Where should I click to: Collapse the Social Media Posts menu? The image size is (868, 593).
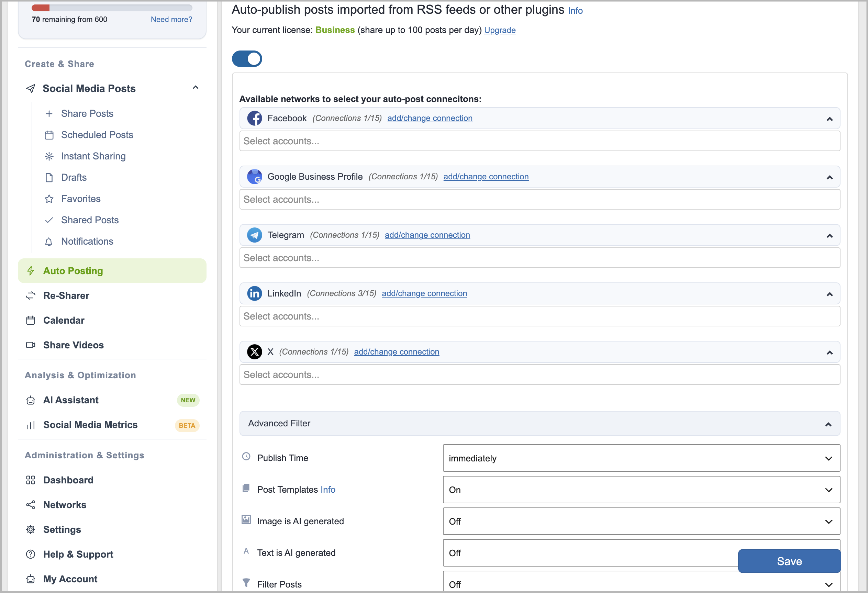tap(195, 88)
